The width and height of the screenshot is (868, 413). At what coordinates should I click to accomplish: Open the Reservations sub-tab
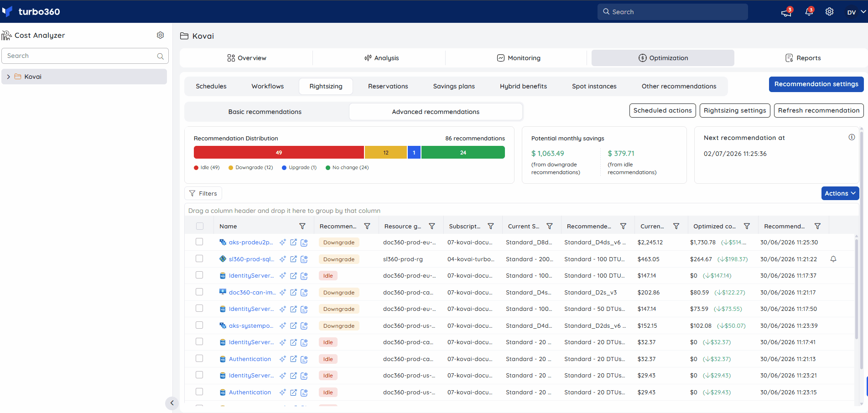388,86
